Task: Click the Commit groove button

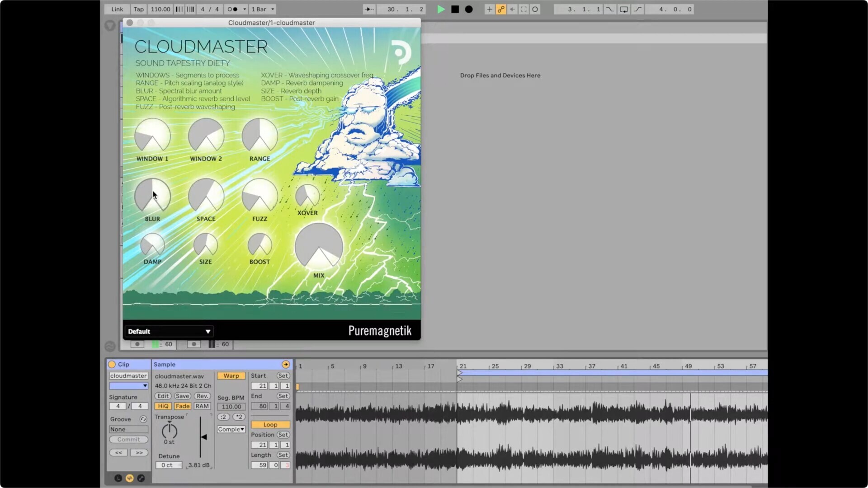Action: click(128, 439)
